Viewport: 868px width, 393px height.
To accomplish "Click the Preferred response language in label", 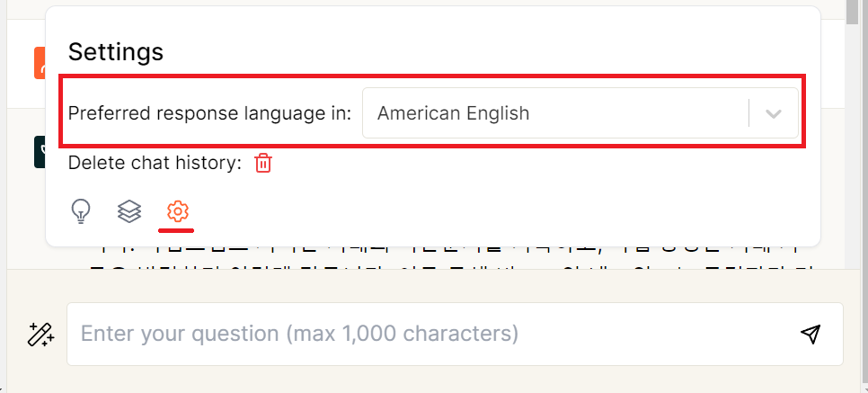I will (209, 113).
